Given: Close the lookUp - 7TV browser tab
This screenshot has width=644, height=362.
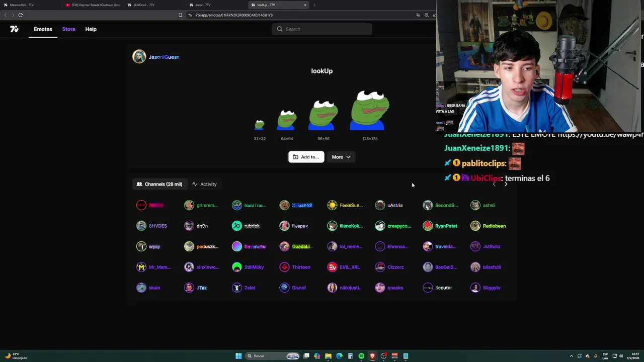Looking at the screenshot, I should pos(305,5).
